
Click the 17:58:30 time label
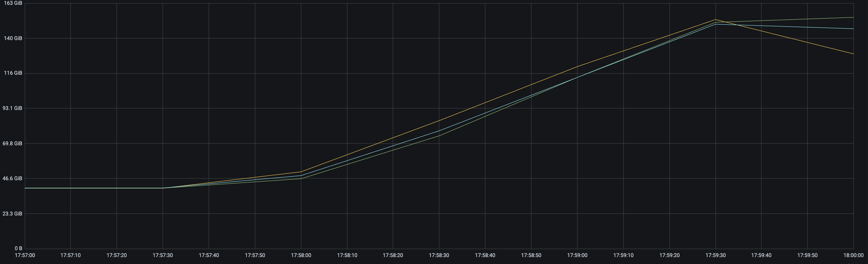[439, 255]
